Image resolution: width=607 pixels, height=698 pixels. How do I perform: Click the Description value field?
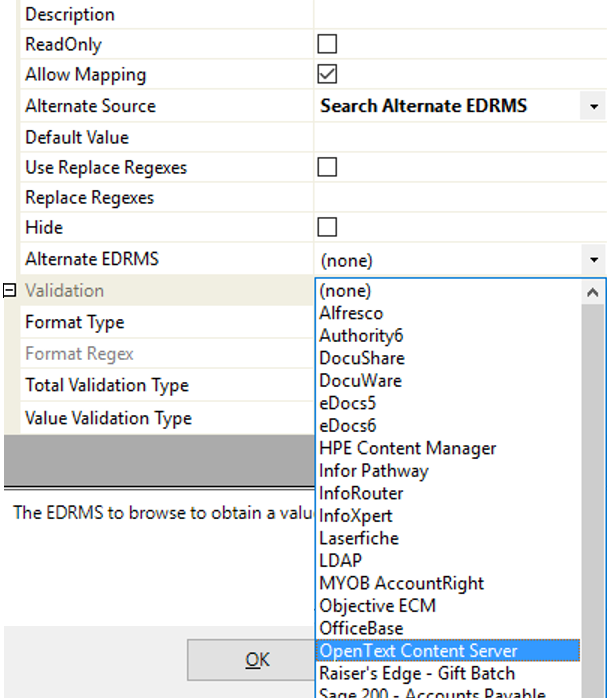[x=460, y=15]
